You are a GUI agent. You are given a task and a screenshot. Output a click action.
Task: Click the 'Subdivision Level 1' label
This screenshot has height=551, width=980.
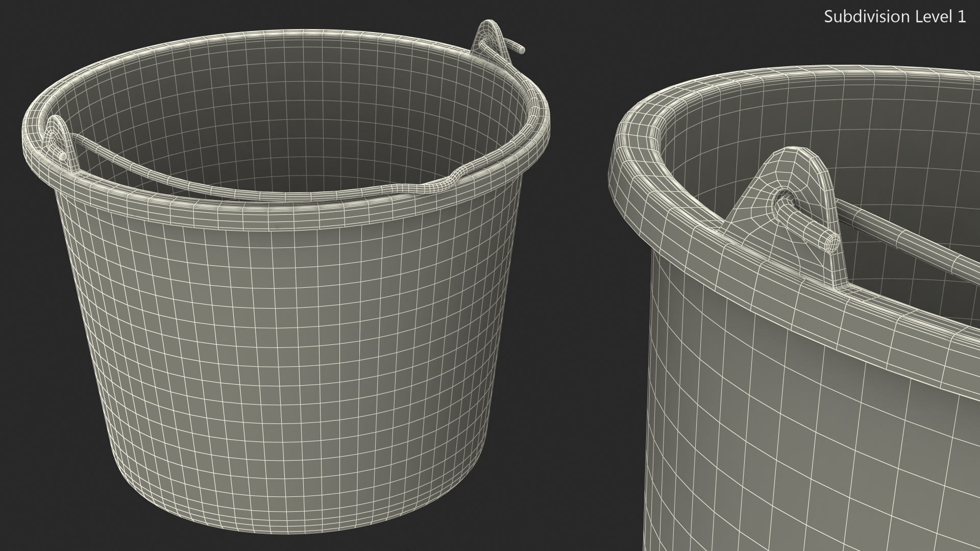pyautogui.click(x=895, y=17)
